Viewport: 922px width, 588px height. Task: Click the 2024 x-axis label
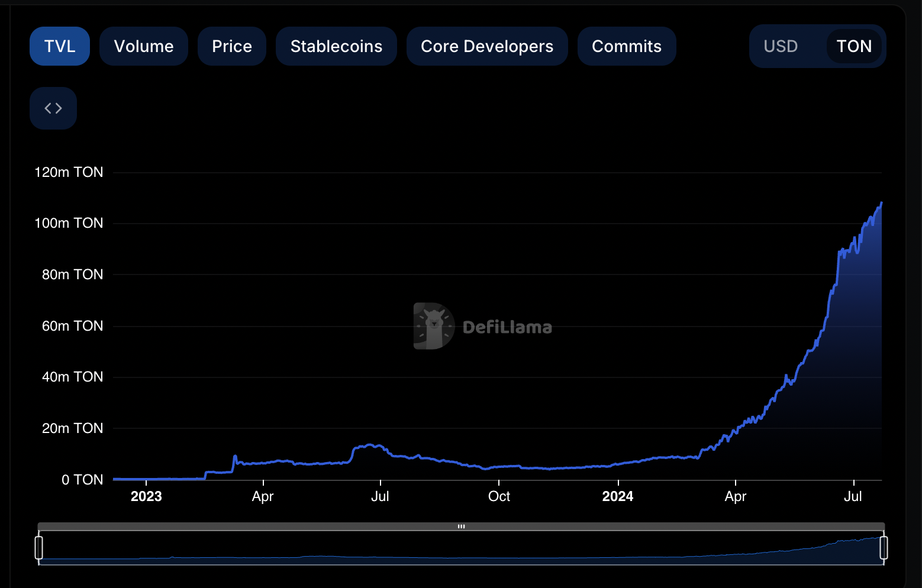tap(618, 496)
